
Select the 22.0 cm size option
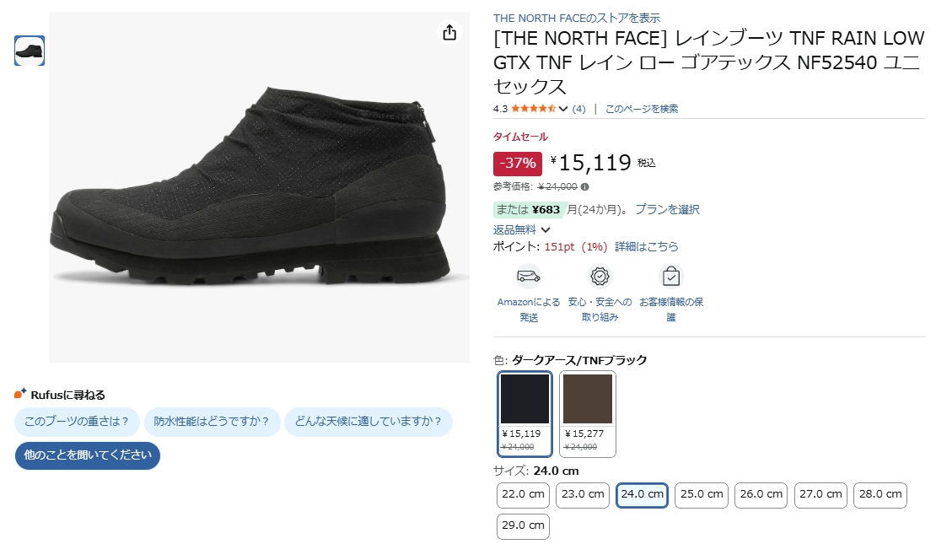coord(523,495)
